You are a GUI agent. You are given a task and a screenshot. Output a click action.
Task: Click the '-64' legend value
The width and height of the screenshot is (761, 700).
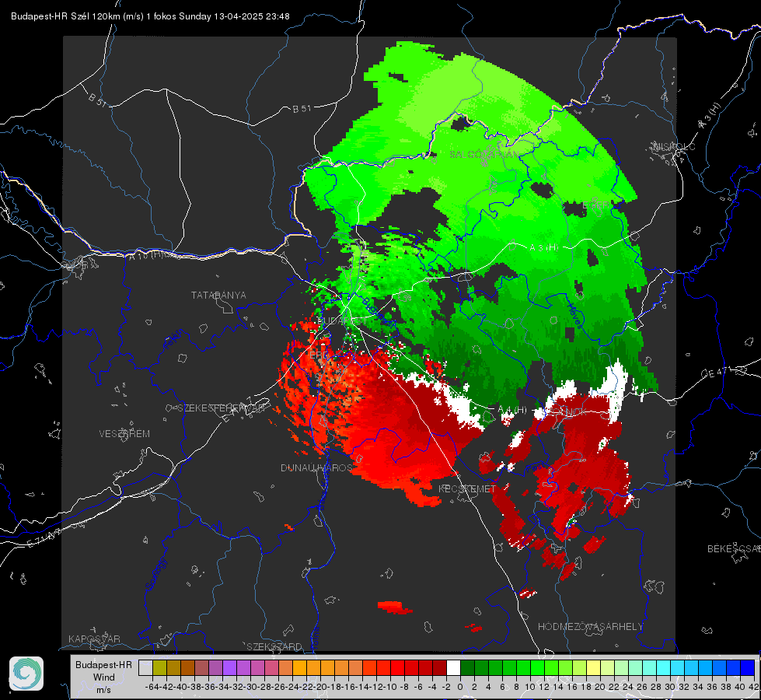(152, 687)
